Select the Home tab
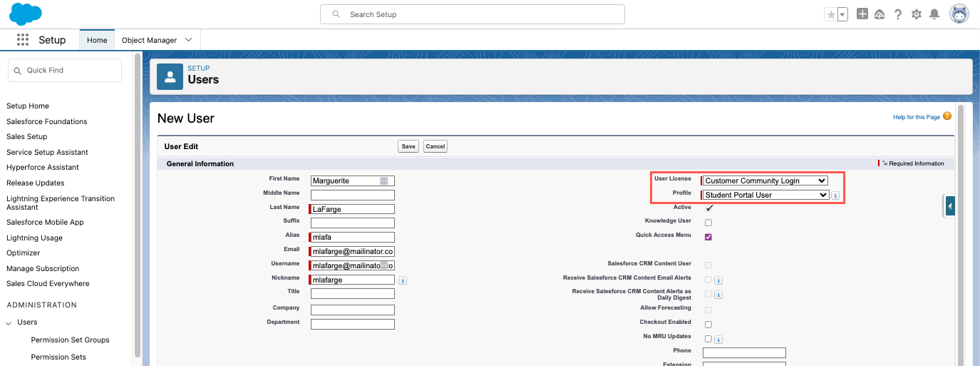 point(97,40)
